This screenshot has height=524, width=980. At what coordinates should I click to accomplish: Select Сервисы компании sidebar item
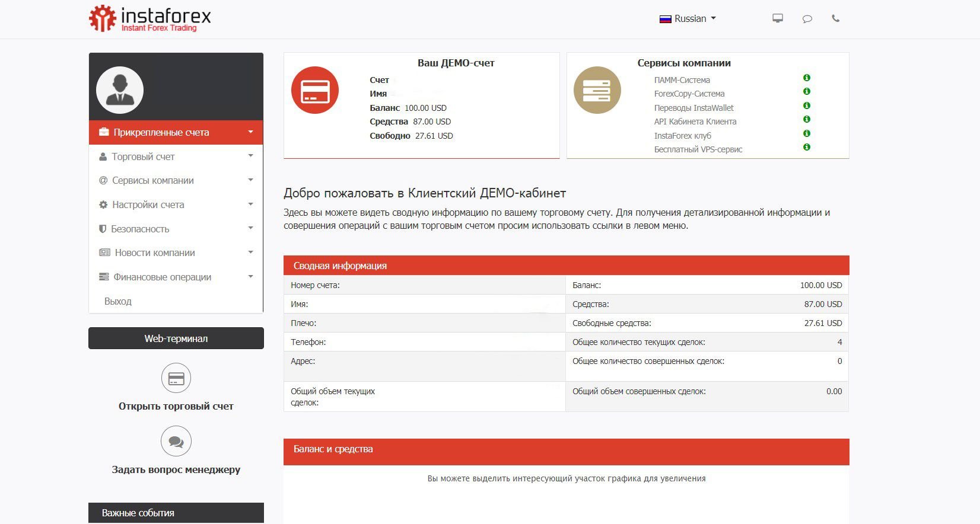coord(176,180)
